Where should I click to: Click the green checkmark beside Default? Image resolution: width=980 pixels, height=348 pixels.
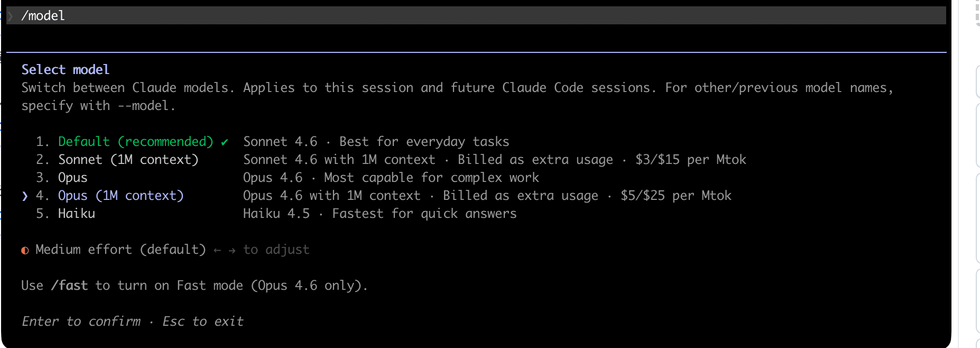[x=225, y=142]
